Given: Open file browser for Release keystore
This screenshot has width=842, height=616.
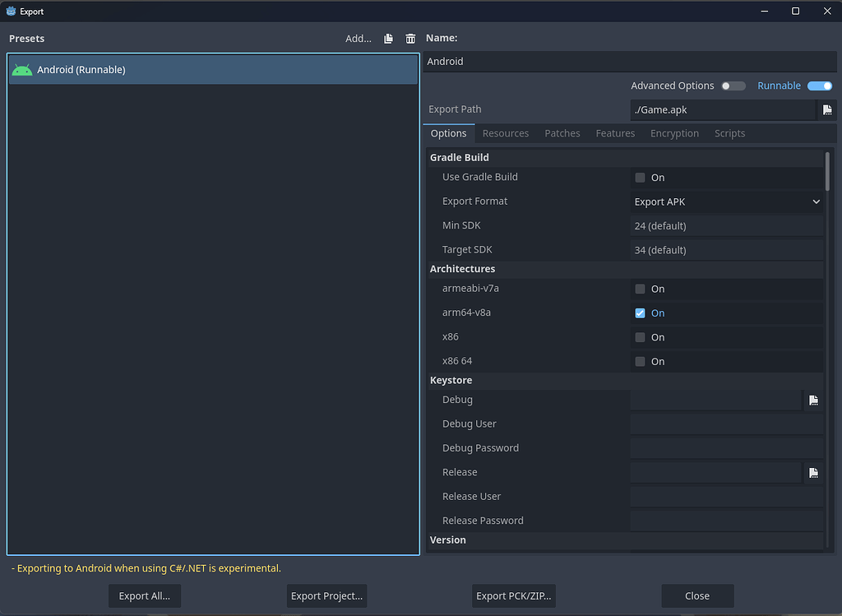Looking at the screenshot, I should [x=814, y=472].
